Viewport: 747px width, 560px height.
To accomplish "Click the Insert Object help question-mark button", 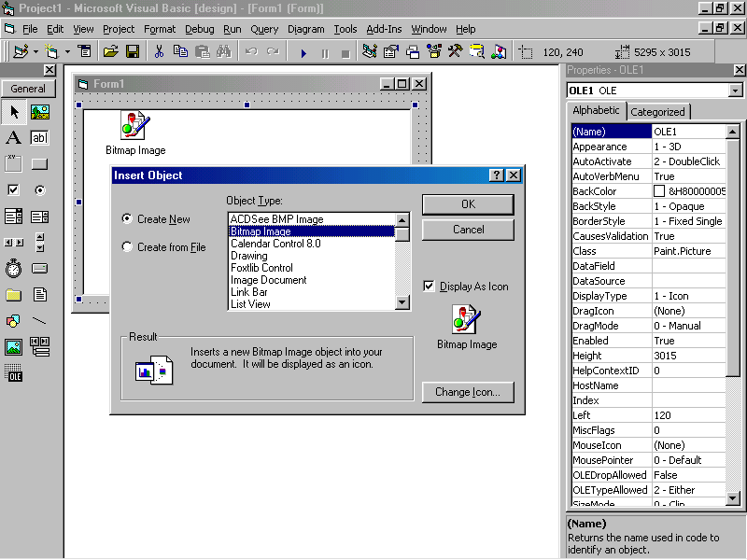I will coord(497,175).
